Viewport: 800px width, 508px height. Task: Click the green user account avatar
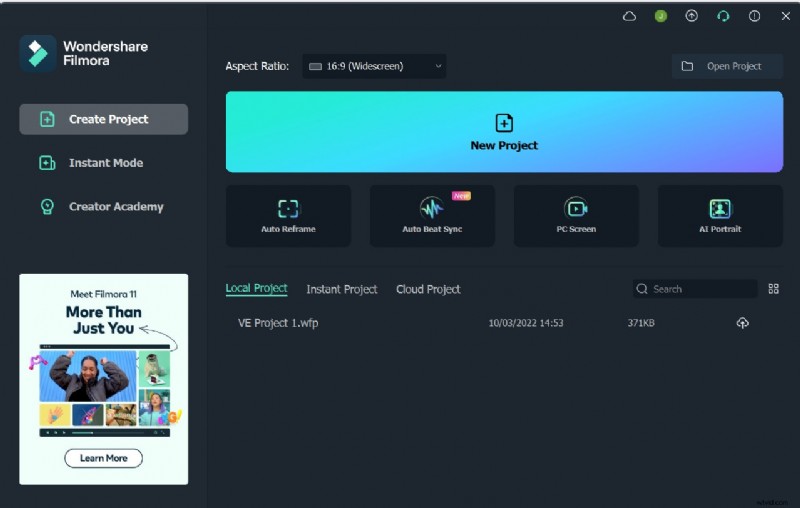click(661, 16)
